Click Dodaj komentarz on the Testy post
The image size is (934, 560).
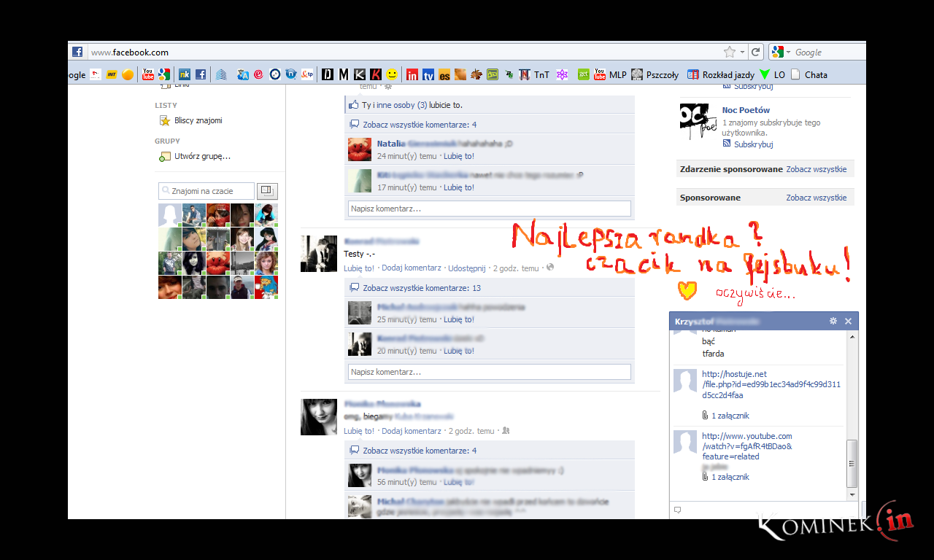tap(412, 268)
